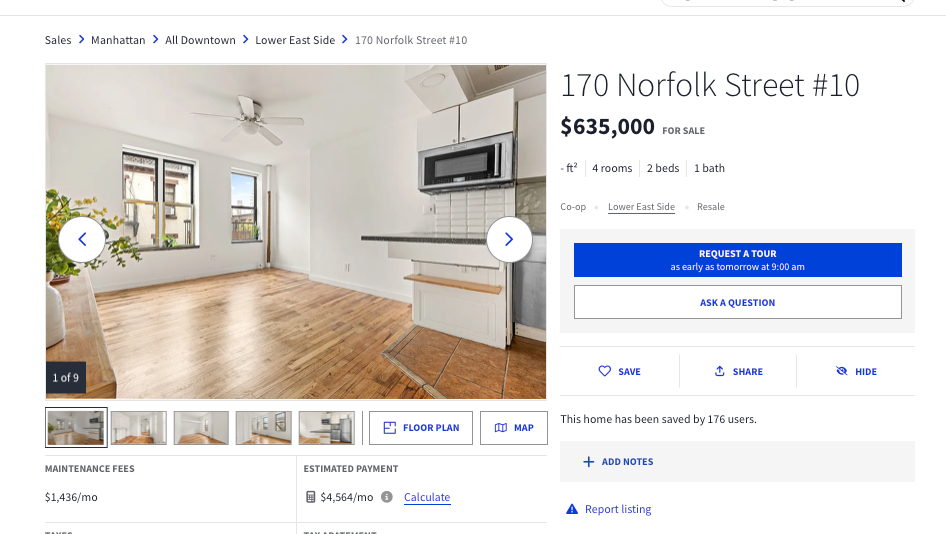Click Ask a Question button
Image resolution: width=946 pixels, height=534 pixels.
pos(737,302)
